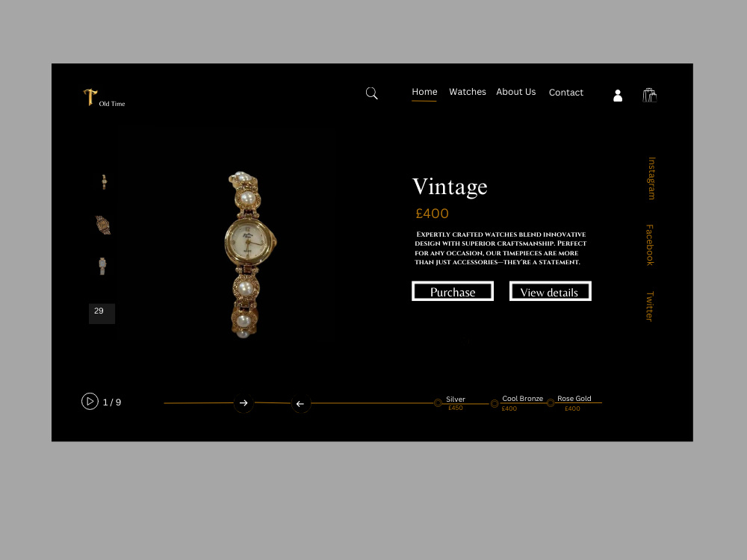747x560 pixels.
Task: Click the View details button
Action: point(551,291)
